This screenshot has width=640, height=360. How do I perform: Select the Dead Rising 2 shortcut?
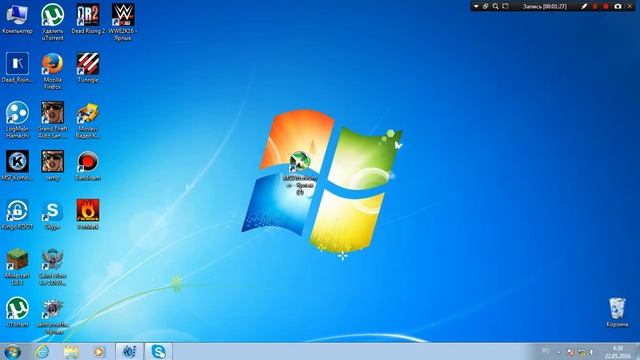coord(88,19)
